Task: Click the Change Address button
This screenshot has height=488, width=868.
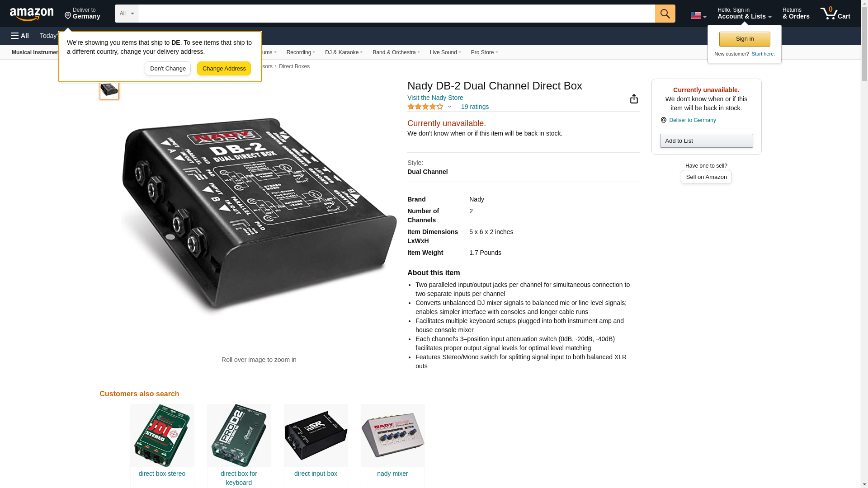Action: point(224,69)
